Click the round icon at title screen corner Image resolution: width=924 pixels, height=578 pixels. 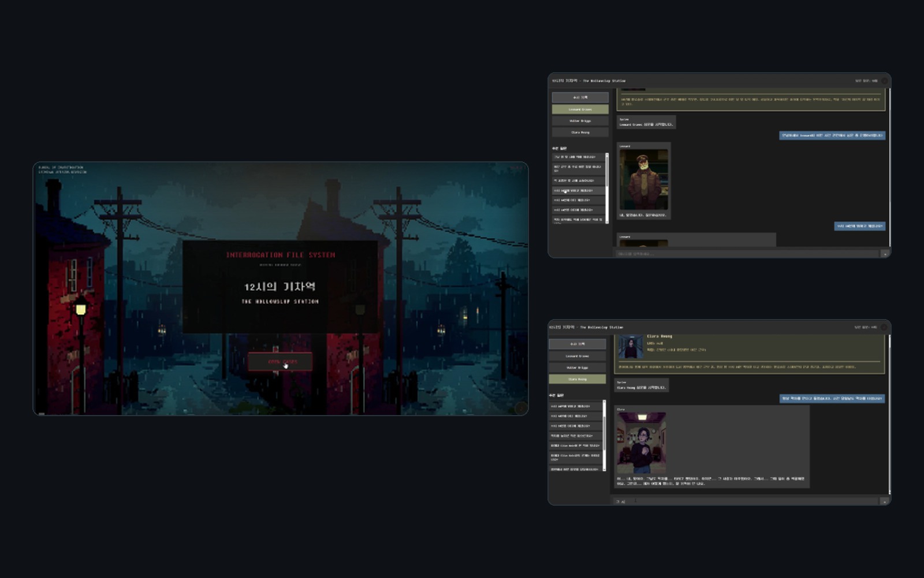tap(520, 408)
